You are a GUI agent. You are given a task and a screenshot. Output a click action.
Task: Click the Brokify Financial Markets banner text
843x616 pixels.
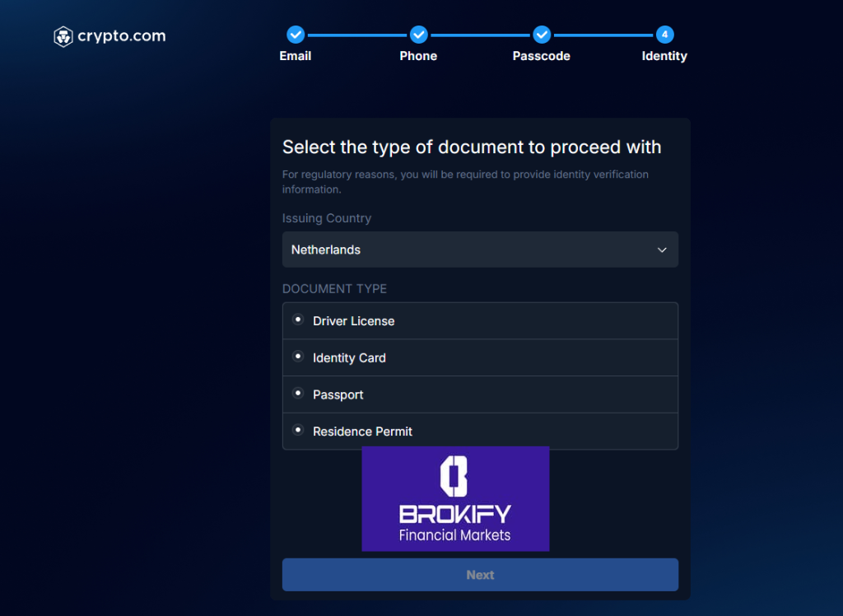pos(454,525)
